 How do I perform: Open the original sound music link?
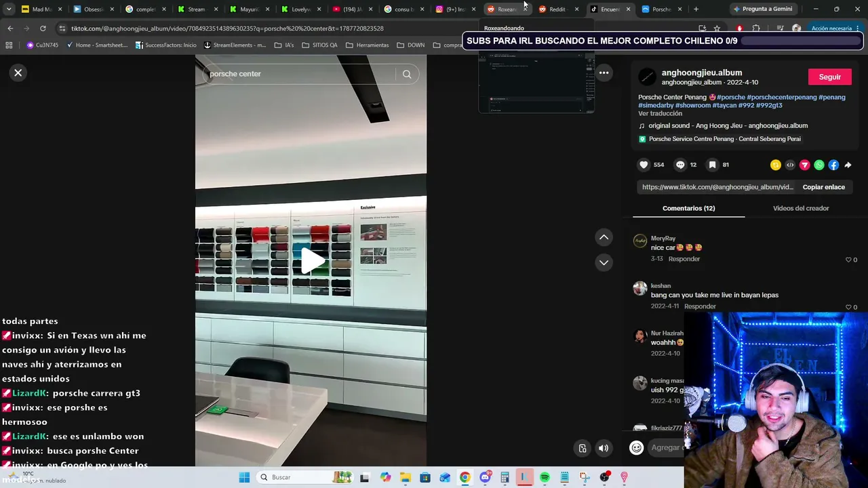pyautogui.click(x=728, y=125)
